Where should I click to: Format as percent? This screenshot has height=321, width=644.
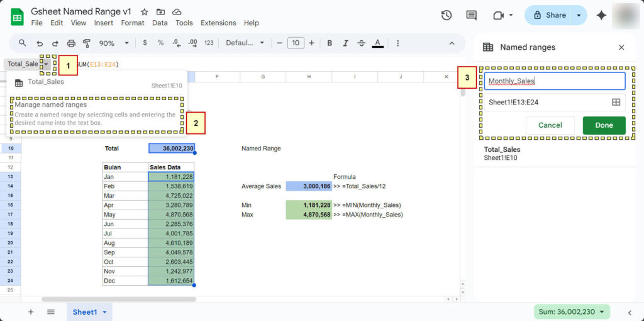(160, 43)
